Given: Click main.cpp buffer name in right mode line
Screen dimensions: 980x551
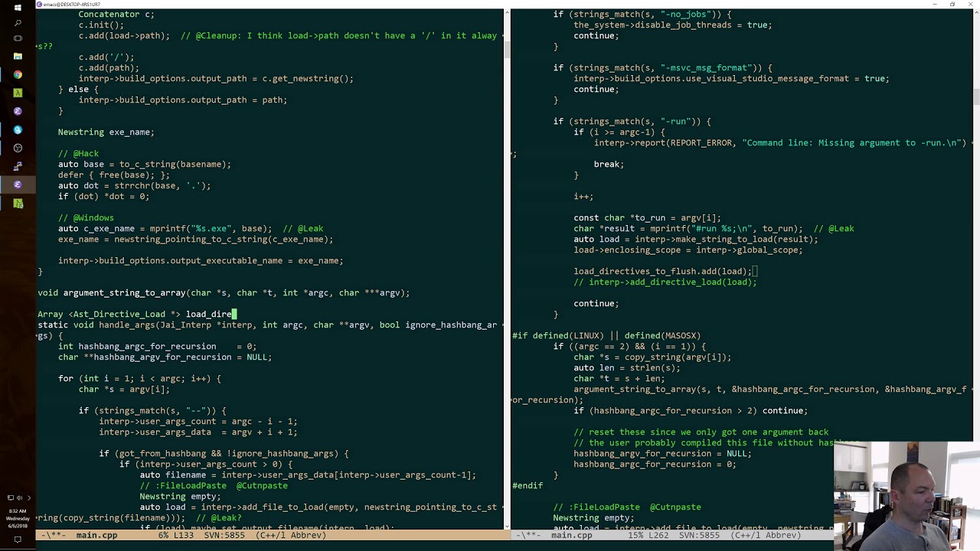Looking at the screenshot, I should (x=571, y=535).
